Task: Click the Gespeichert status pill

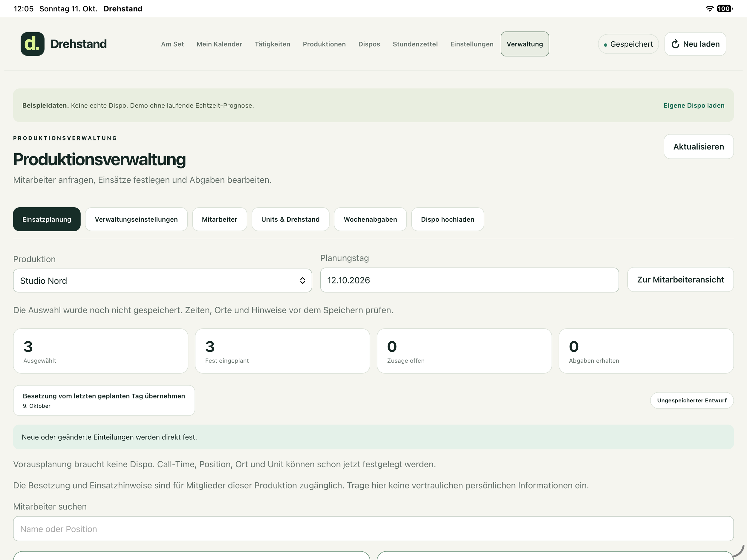Action: (x=628, y=44)
